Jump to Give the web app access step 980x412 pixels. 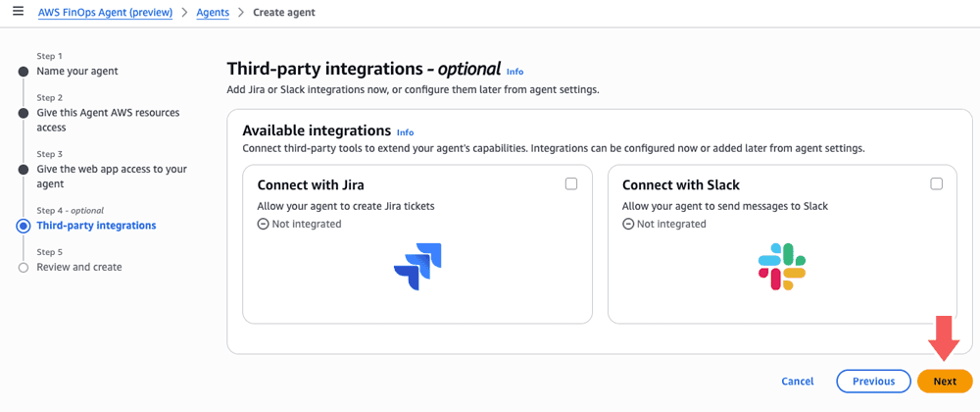(x=112, y=177)
